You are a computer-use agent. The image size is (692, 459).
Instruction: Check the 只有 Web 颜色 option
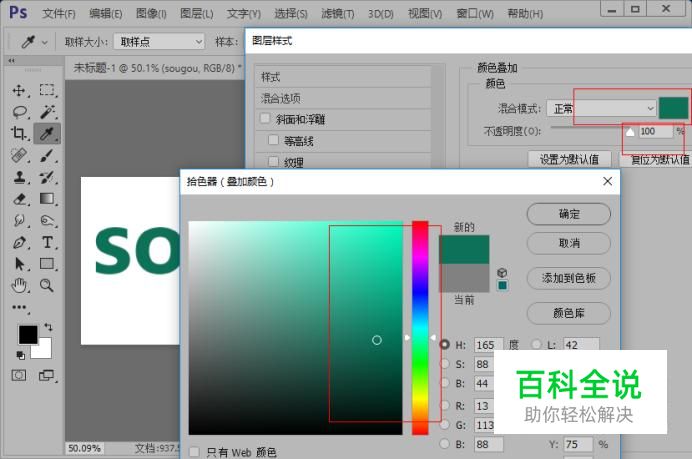194,452
